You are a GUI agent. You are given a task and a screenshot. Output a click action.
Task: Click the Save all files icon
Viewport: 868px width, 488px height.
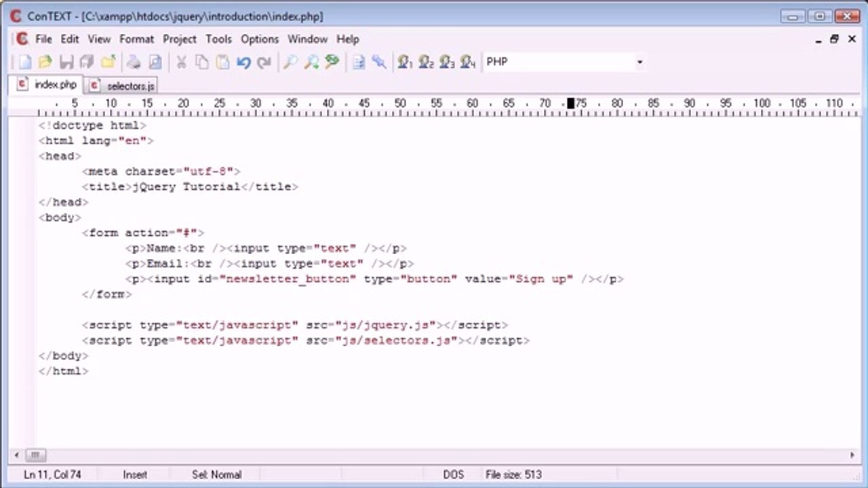click(x=87, y=62)
